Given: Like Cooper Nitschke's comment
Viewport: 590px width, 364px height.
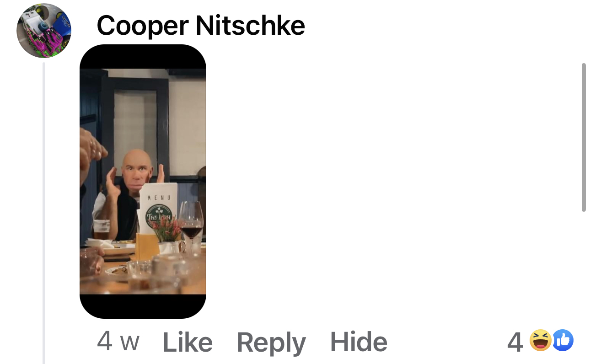Looking at the screenshot, I should 188,342.
